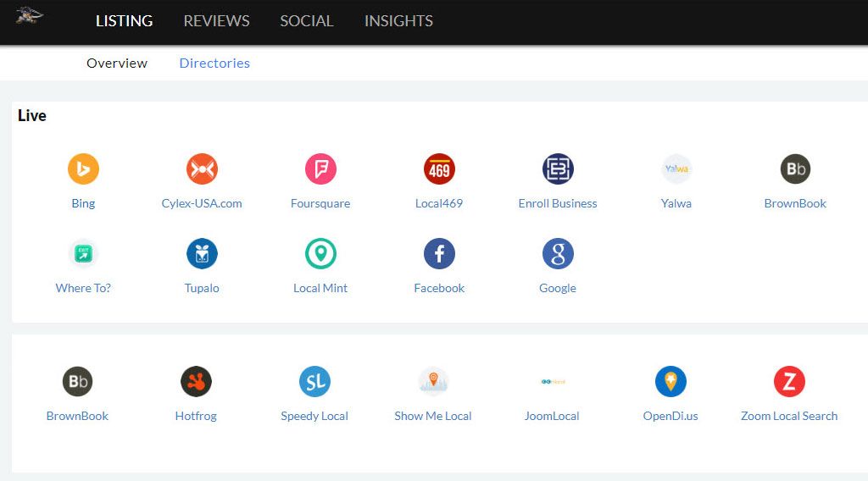Select the Yalwa directory icon

coord(676,169)
